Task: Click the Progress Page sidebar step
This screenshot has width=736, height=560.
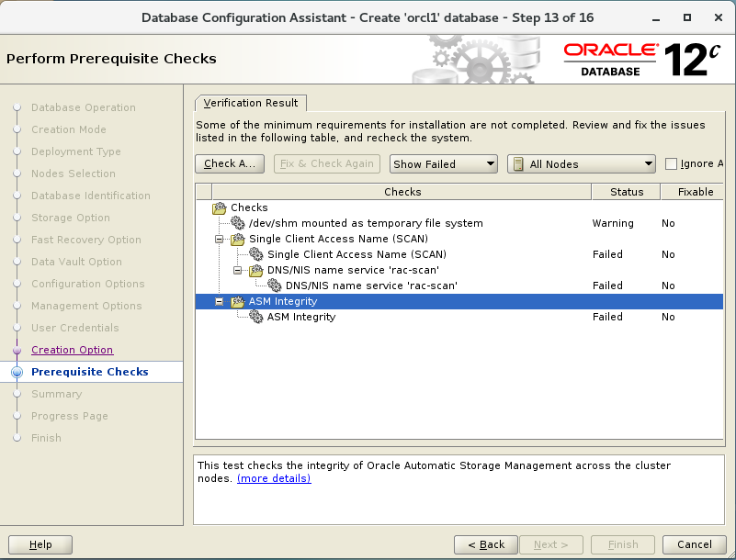Action: [x=70, y=416]
